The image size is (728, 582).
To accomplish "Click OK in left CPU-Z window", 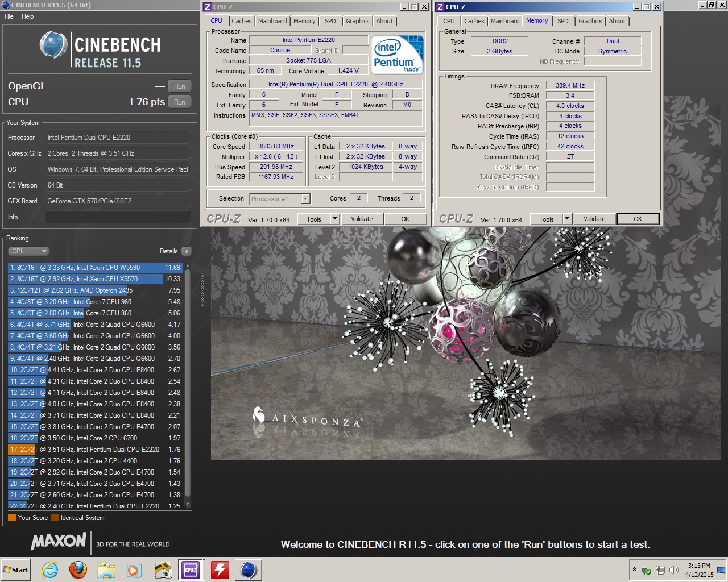I will click(x=406, y=219).
